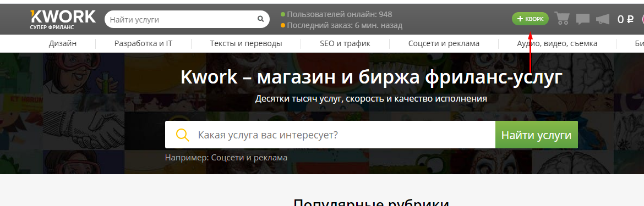Click the green + КВОРК button
The height and width of the screenshot is (206, 644).
[x=530, y=19]
